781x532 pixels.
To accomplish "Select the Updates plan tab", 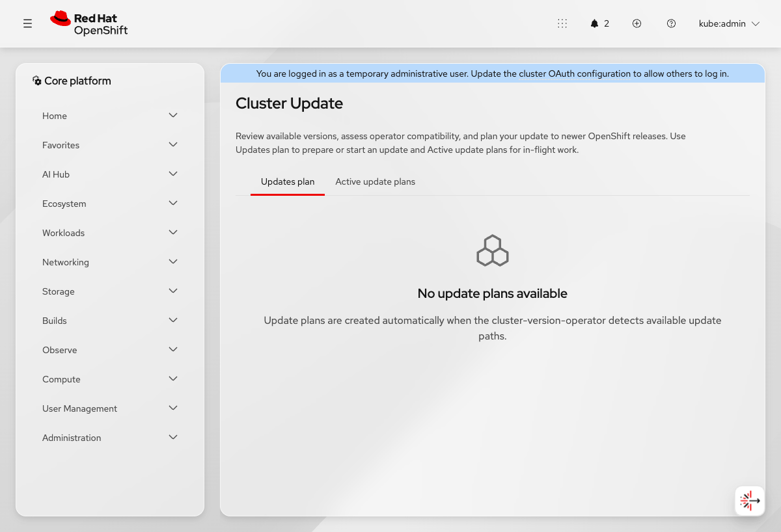I will click(x=288, y=182).
